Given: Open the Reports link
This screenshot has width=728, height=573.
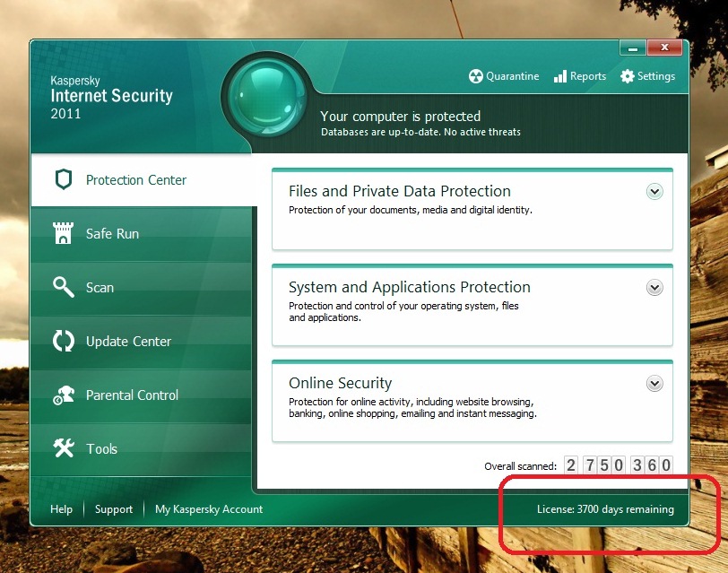Looking at the screenshot, I should (580, 76).
